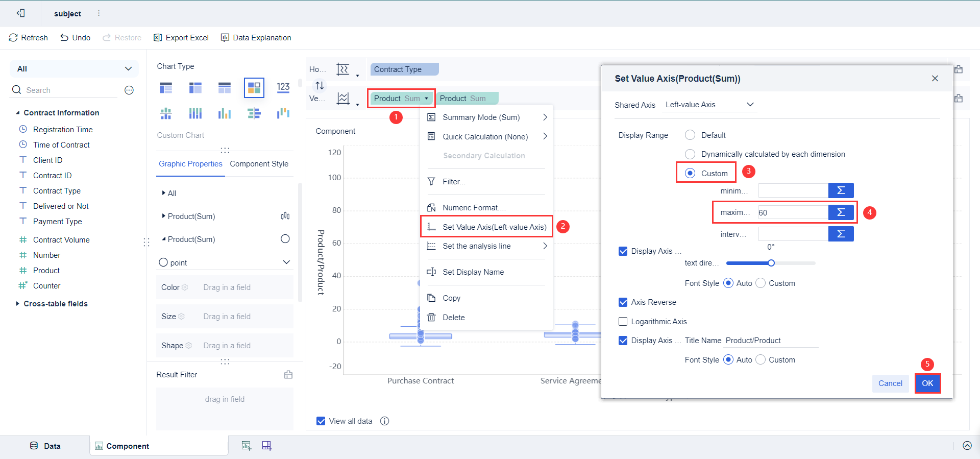980x459 pixels.
Task: Click the sigma button beside the maximum field
Action: coord(841,212)
